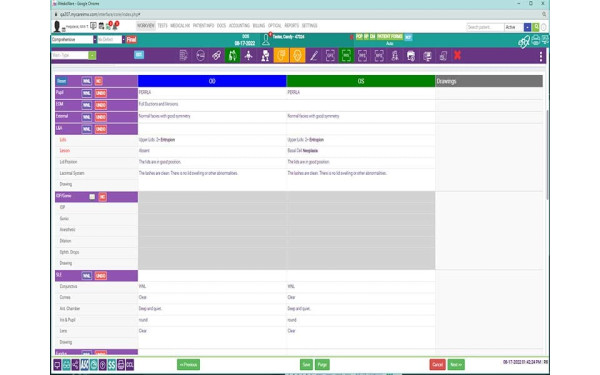600x375 pixels.
Task: Click the Search patient input field
Action: (485, 27)
